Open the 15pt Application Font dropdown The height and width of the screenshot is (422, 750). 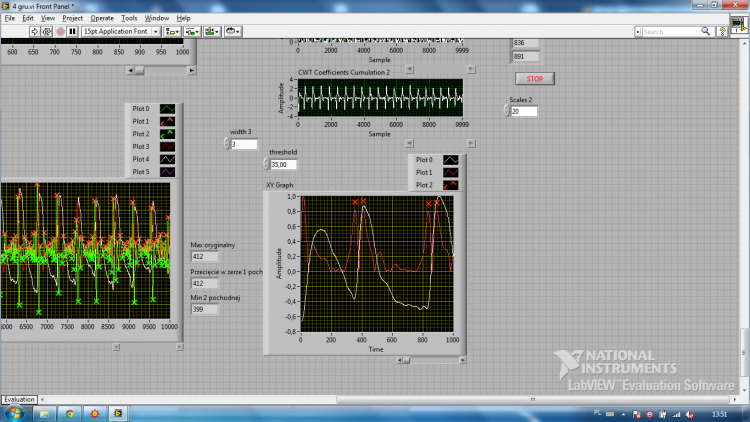pyautogui.click(x=155, y=32)
